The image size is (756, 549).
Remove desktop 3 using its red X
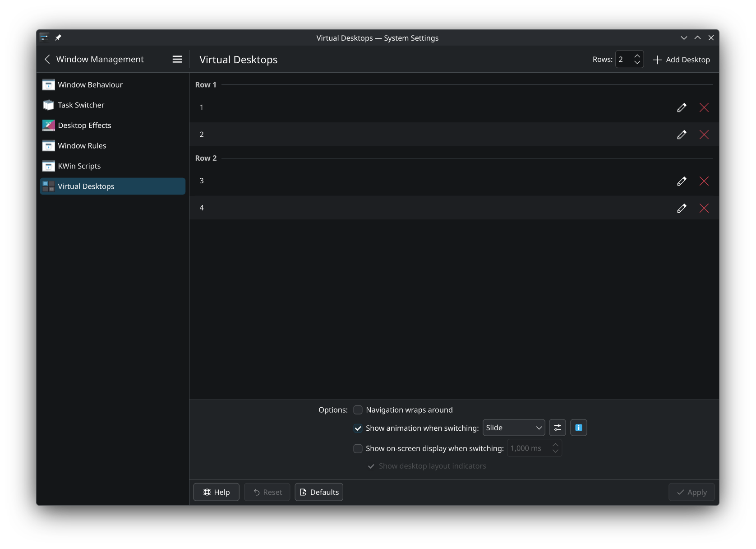point(704,181)
